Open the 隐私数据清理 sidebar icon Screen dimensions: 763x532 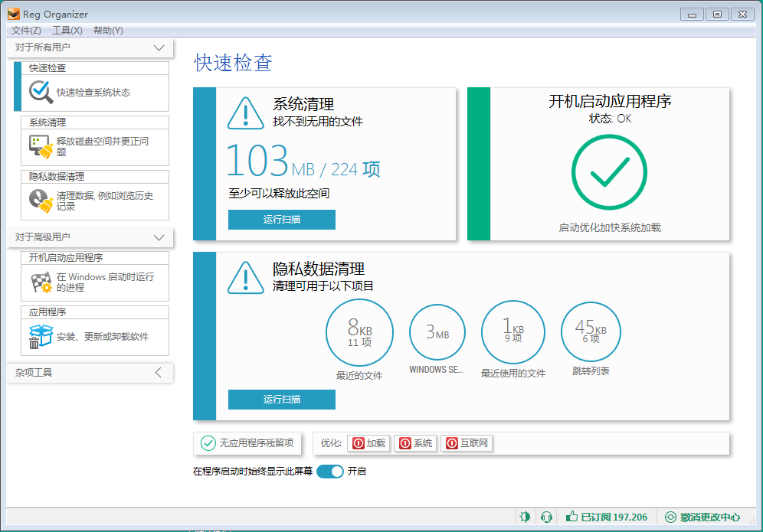pyautogui.click(x=41, y=201)
